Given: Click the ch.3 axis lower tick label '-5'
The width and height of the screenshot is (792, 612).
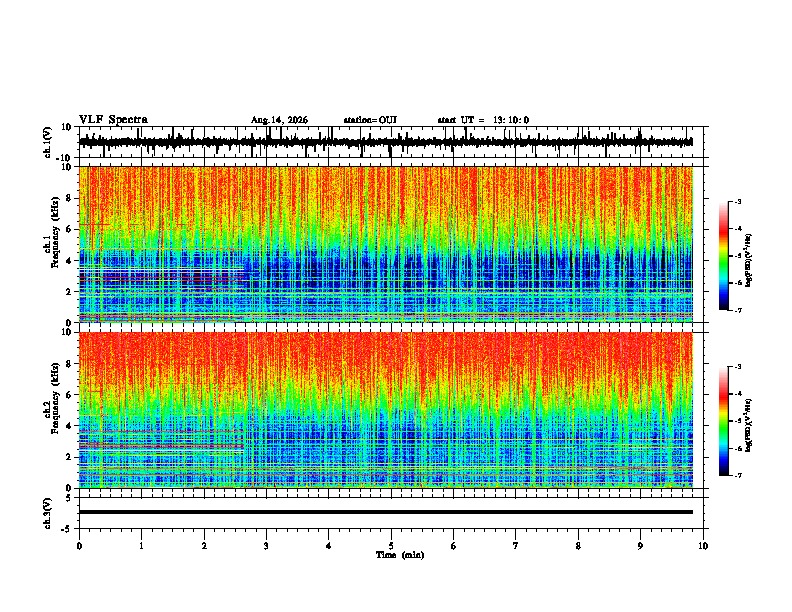Looking at the screenshot, I should pyautogui.click(x=67, y=529).
